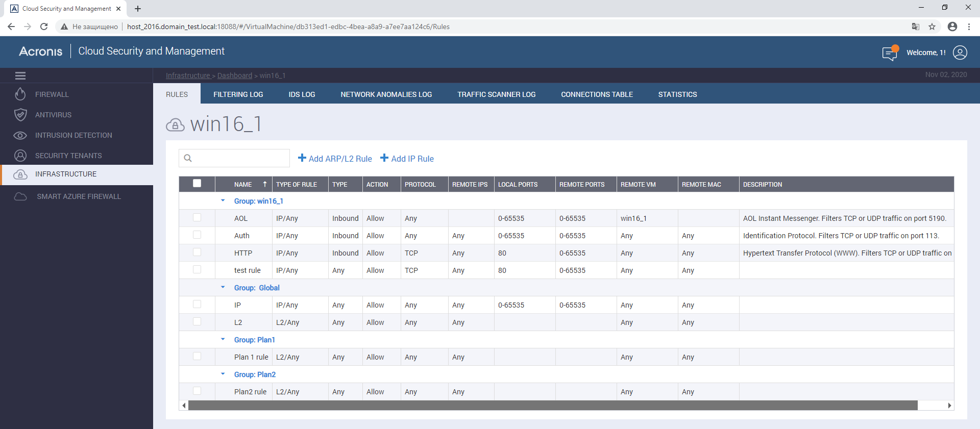Open the Connections Table tab
This screenshot has width=980, height=429.
597,94
